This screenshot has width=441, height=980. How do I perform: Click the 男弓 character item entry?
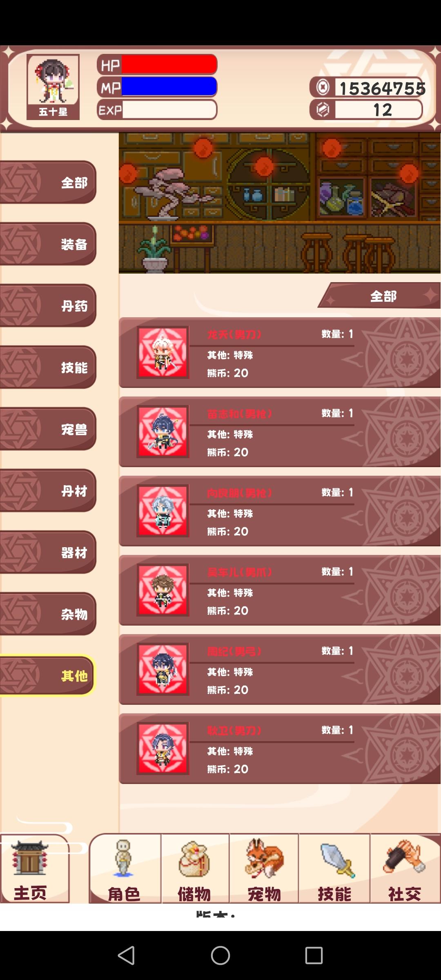coord(280,669)
